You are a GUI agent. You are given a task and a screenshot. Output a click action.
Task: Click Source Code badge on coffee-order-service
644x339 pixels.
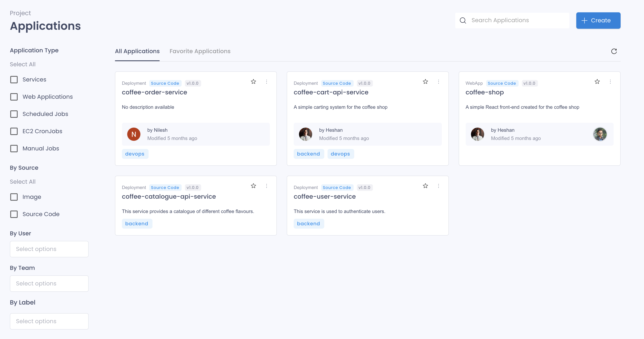point(165,83)
